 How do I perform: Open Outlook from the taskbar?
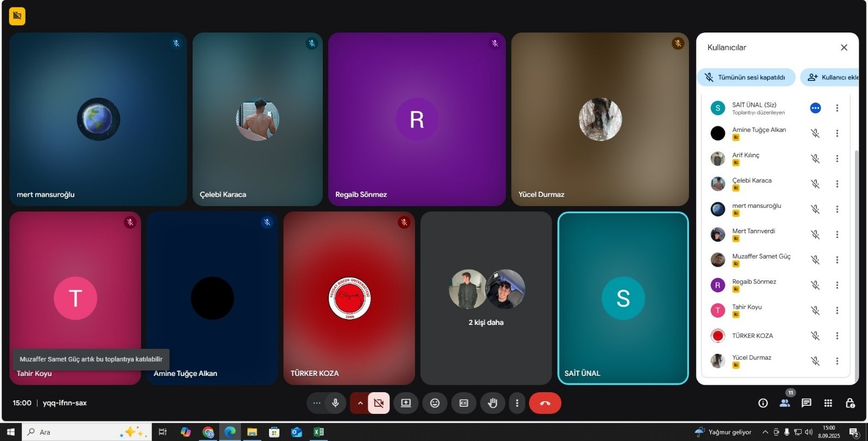[296, 432]
